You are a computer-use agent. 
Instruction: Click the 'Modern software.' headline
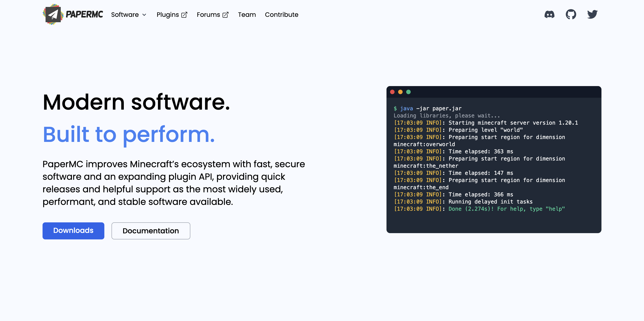click(x=136, y=102)
